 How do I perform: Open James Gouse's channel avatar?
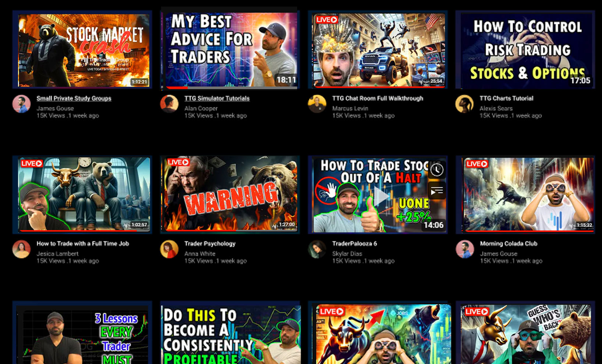[21, 104]
